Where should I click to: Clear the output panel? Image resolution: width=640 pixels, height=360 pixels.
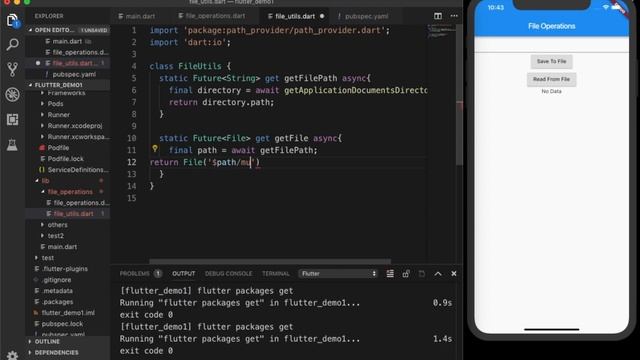pos(390,273)
